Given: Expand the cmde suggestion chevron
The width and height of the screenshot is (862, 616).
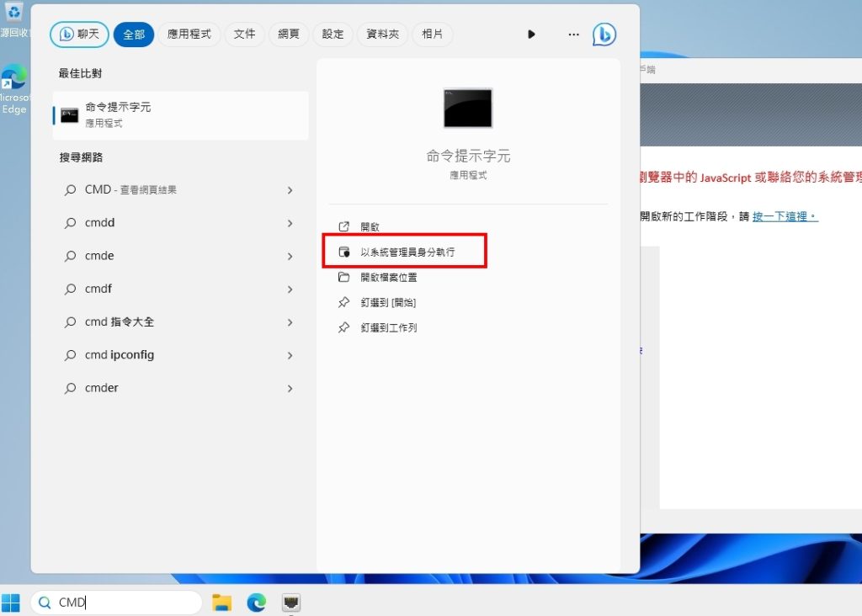Looking at the screenshot, I should click(290, 256).
